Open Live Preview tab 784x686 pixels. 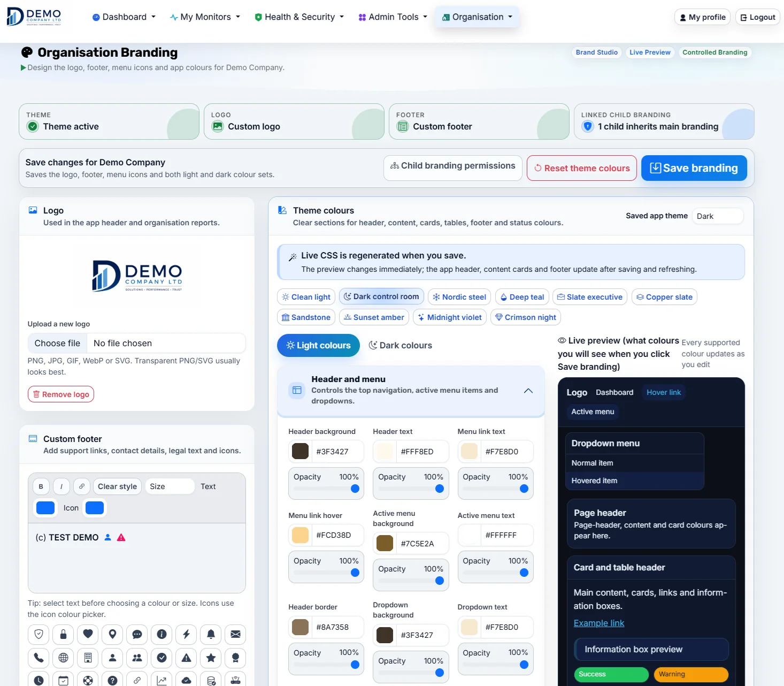pos(650,52)
